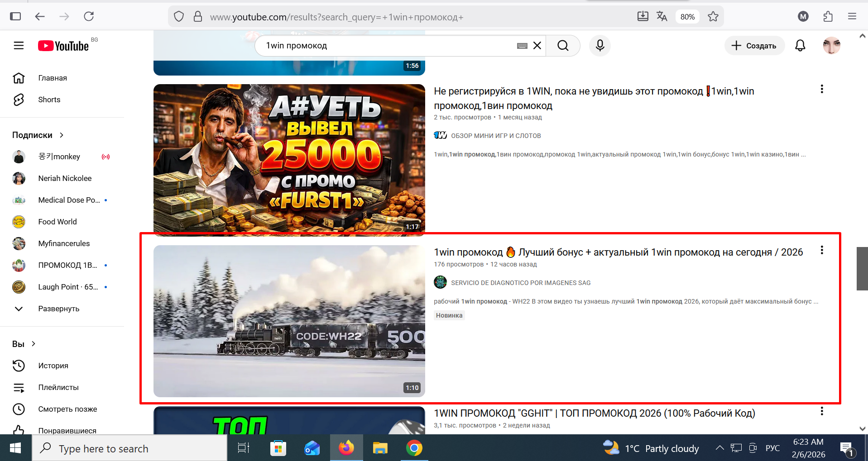Click the Создать button
Viewport: 868px width, 461px height.
coord(754,46)
